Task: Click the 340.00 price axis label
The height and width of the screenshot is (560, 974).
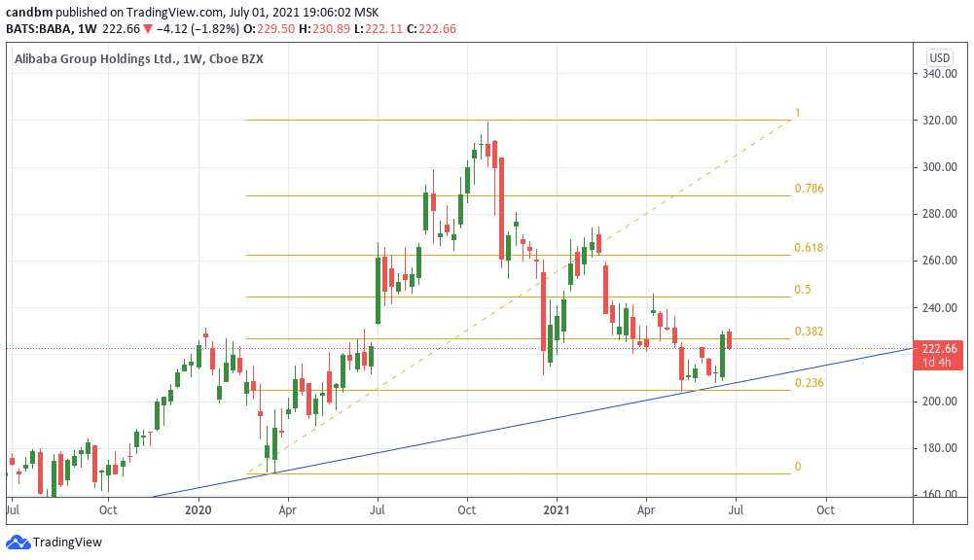Action: coord(939,73)
